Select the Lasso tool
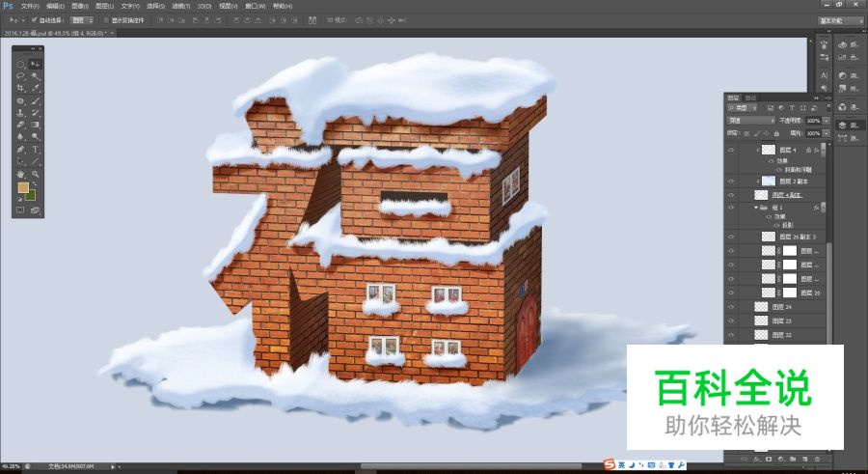 click(20, 75)
